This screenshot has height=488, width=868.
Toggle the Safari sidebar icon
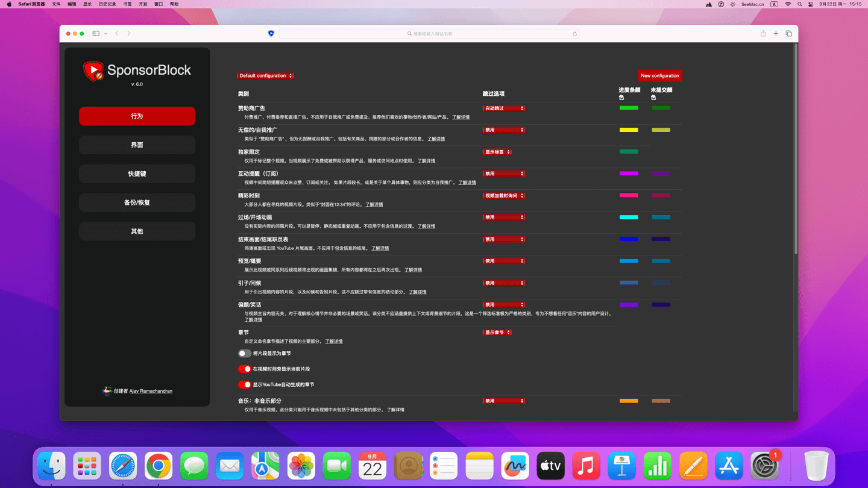pyautogui.click(x=96, y=34)
